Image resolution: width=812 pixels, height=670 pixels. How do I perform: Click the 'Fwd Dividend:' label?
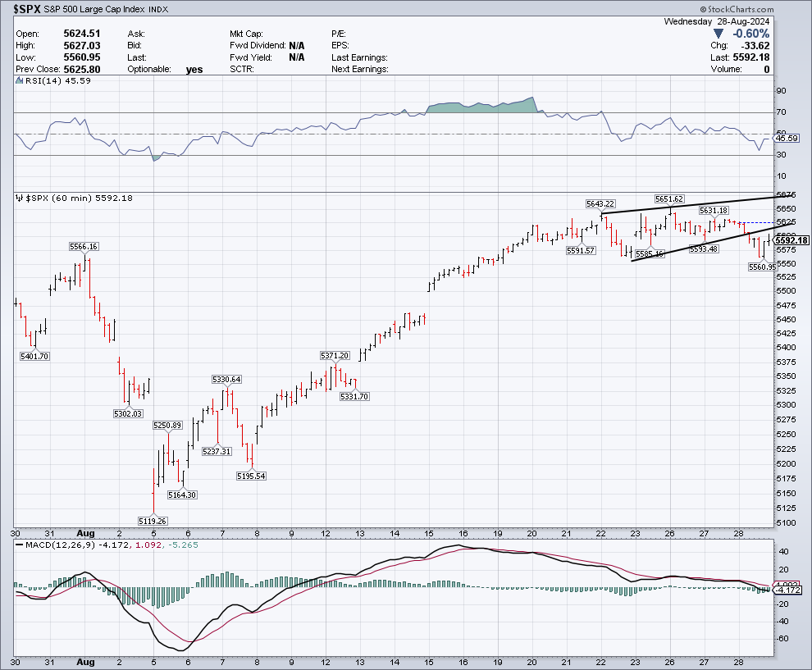[x=258, y=46]
